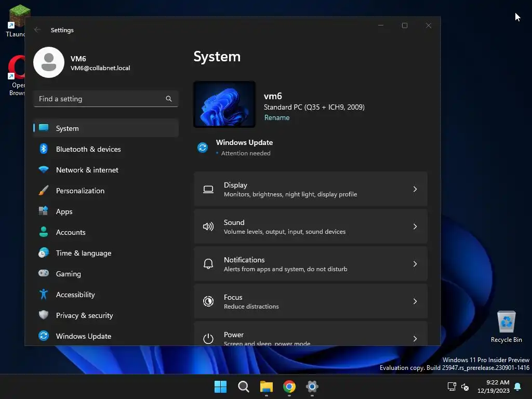The width and height of the screenshot is (532, 399).
Task: Open the Apps settings category
Action: pos(106,211)
